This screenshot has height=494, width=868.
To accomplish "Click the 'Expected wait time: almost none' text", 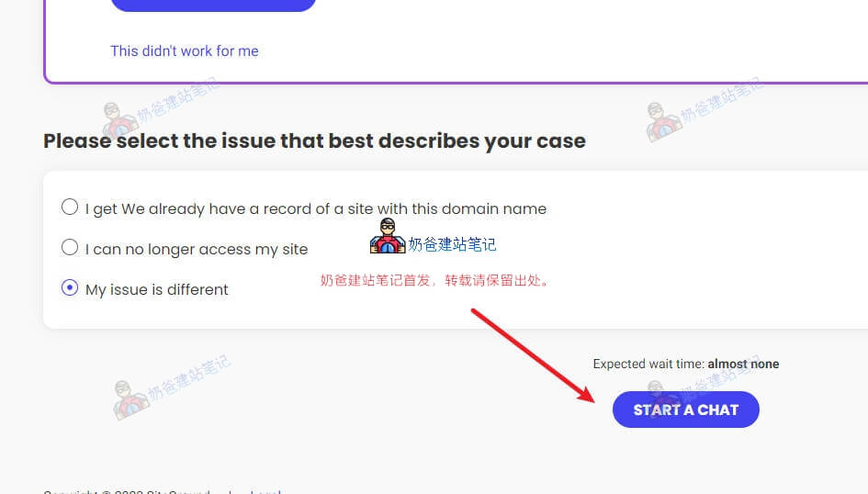I will point(686,364).
